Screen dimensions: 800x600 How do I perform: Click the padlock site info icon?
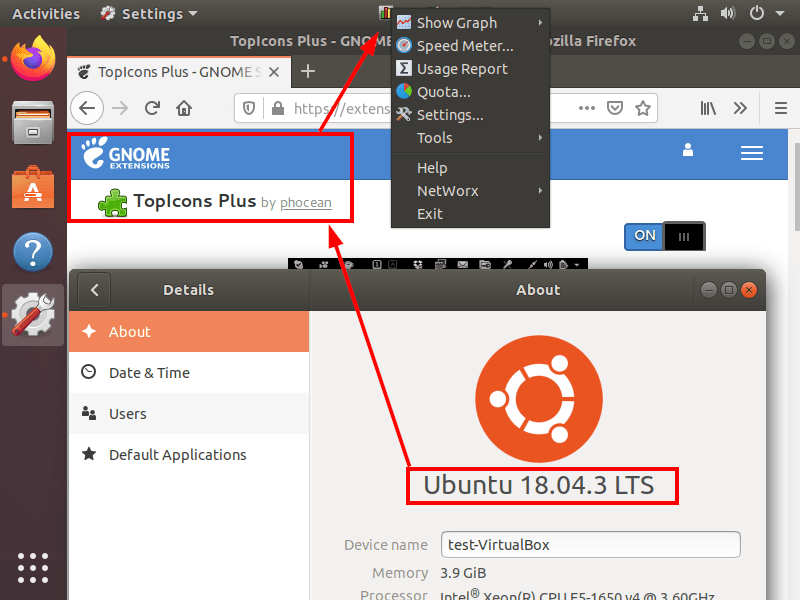click(278, 108)
